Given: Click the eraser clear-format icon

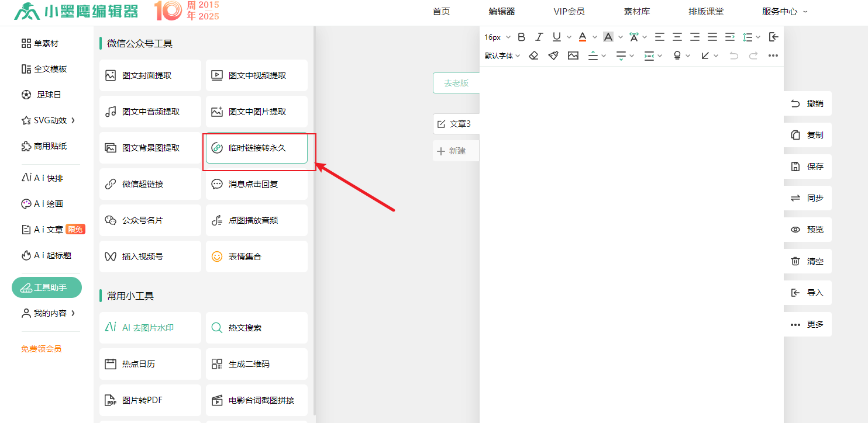Looking at the screenshot, I should point(533,56).
